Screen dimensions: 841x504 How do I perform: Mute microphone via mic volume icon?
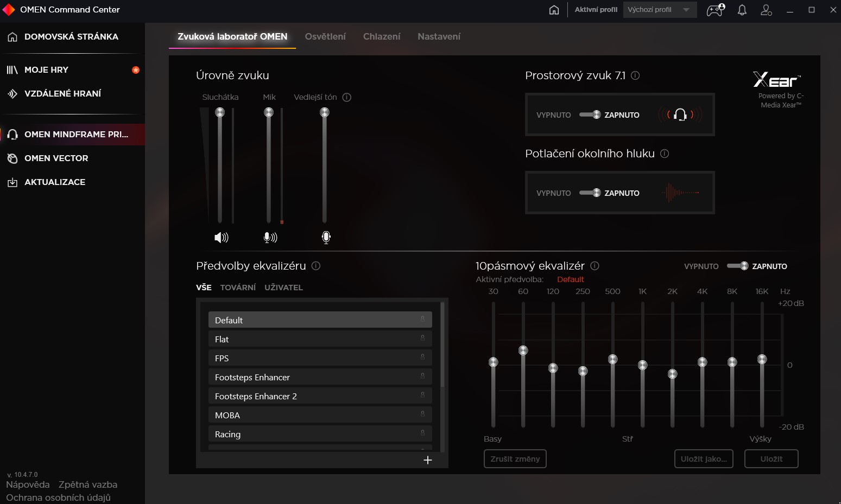[270, 237]
